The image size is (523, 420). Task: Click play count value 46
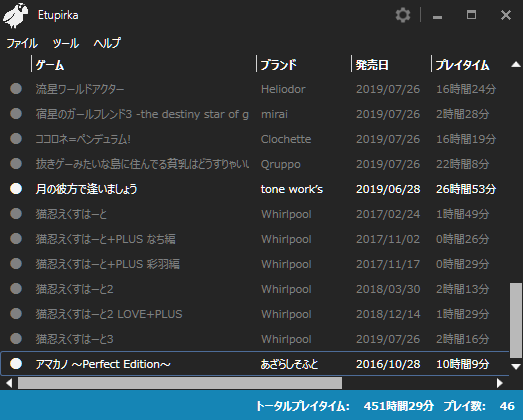[x=507, y=406]
